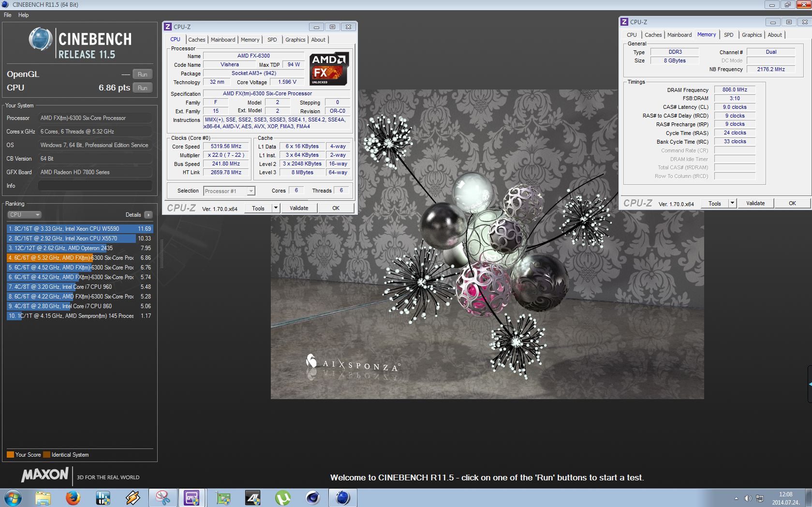Screen dimensions: 812x507
Task: Select ranking row Xeon CPU W5590
Action: 80,229
